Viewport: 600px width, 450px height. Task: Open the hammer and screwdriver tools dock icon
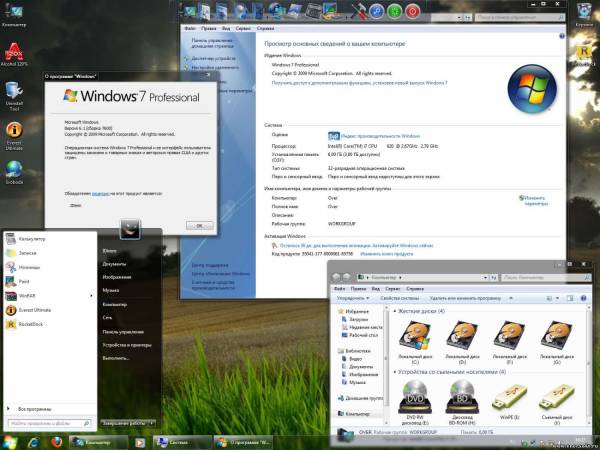pyautogui.click(x=359, y=11)
